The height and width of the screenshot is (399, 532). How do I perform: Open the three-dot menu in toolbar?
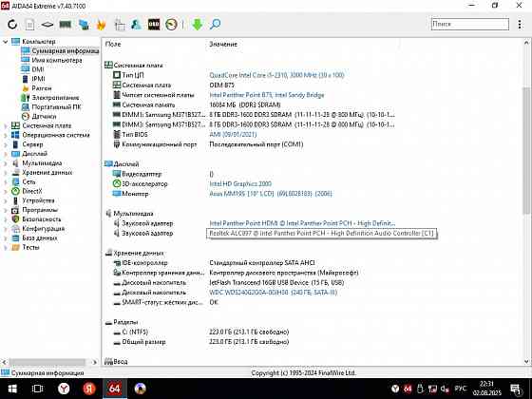coord(520,24)
